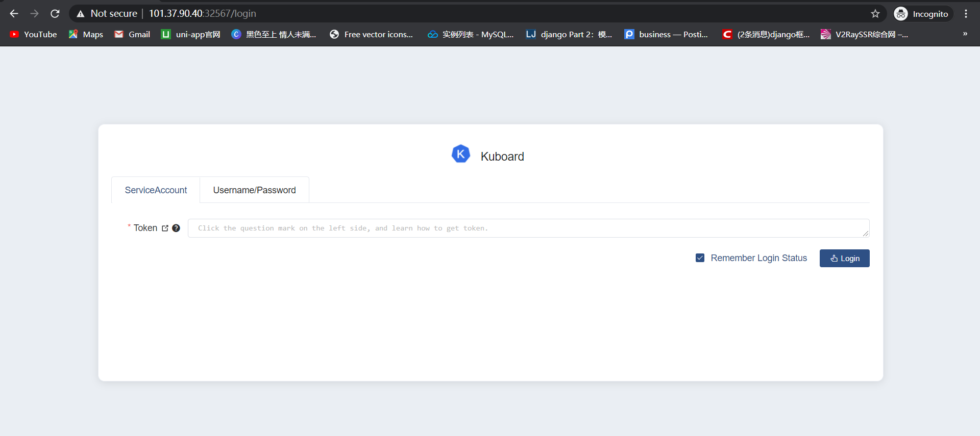Bookmark this page with the star icon
The width and height of the screenshot is (980, 436).
pyautogui.click(x=875, y=14)
